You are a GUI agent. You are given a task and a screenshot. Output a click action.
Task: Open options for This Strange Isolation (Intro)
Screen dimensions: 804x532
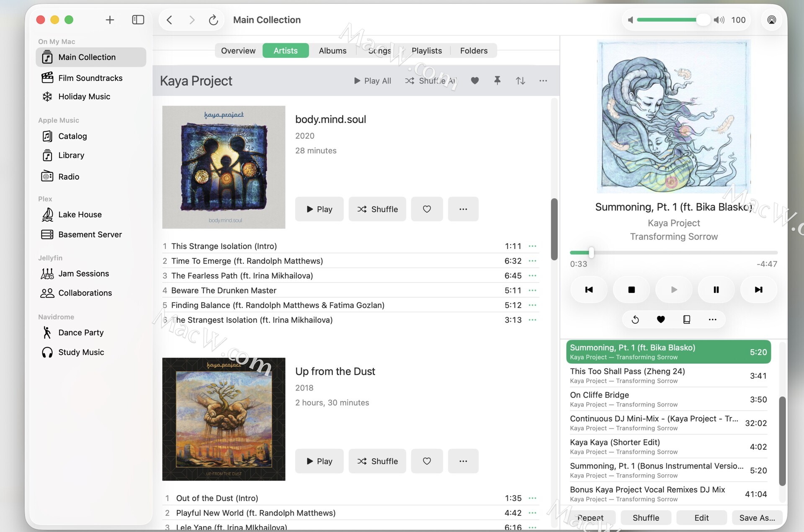click(532, 246)
